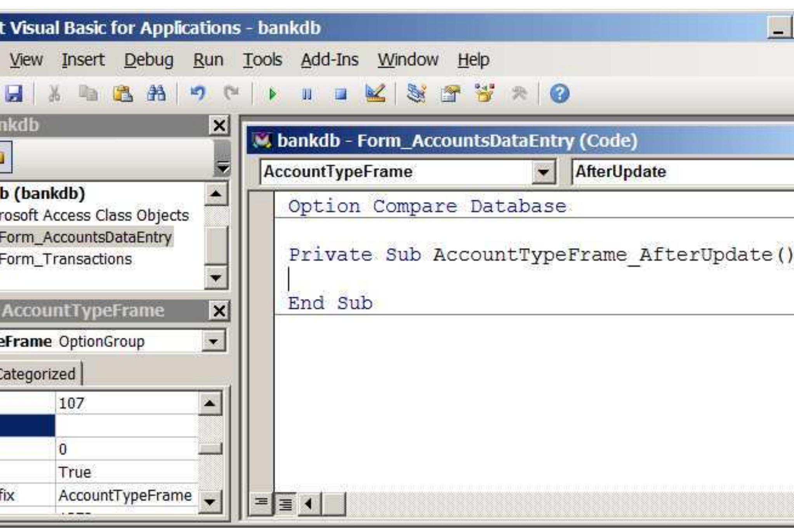Viewport: 794px width, 532px height.
Task: Click the Undo arrow icon
Action: [198, 94]
